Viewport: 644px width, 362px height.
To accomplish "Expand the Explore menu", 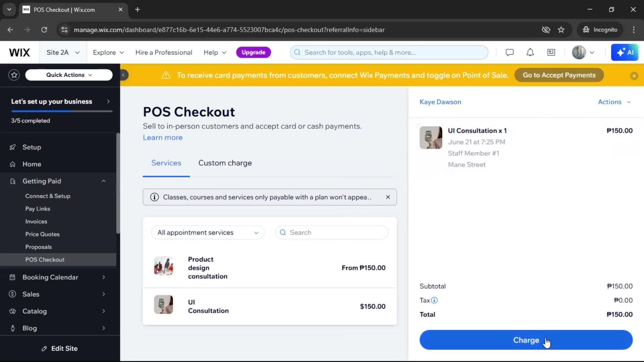I will pos(108,53).
